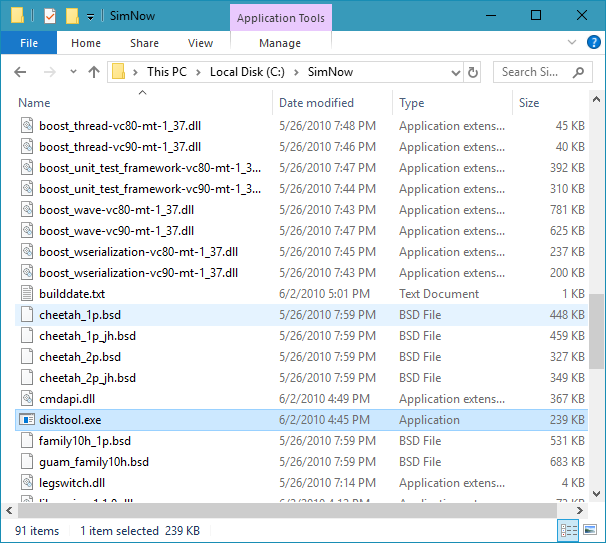Open the recent locations dropdown arrow
606x543 pixels.
71,72
